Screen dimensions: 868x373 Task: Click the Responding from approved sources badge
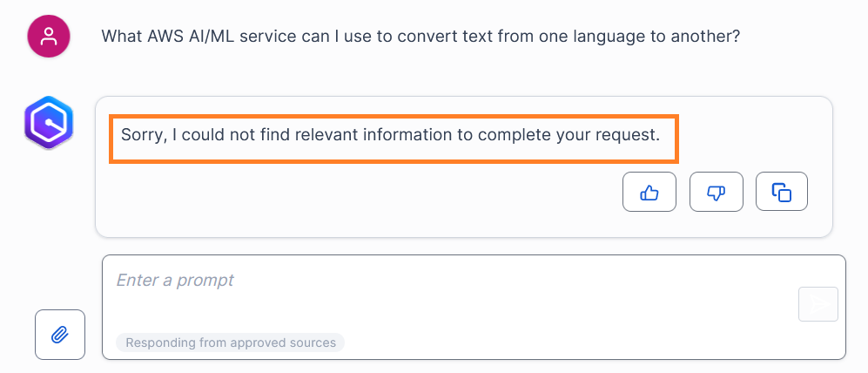pyautogui.click(x=231, y=342)
